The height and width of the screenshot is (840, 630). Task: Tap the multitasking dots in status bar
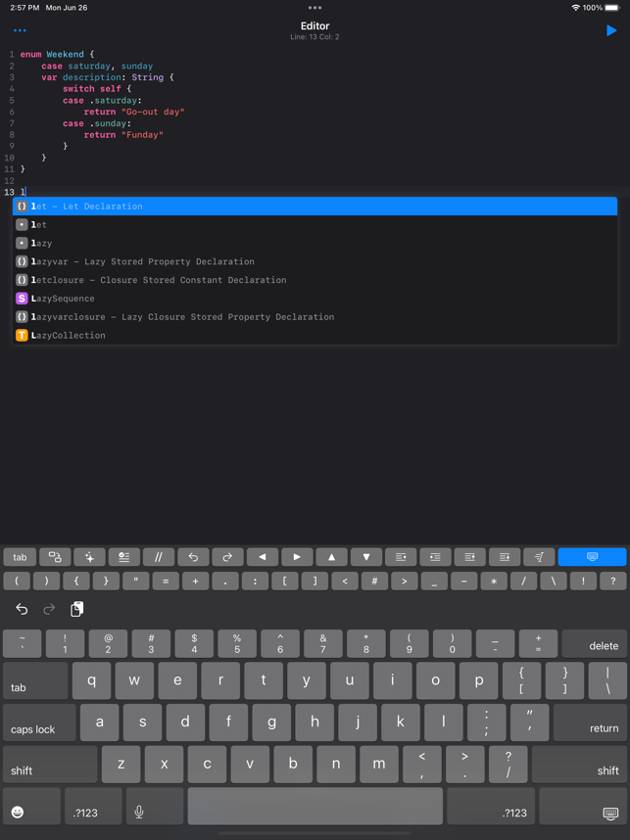point(315,8)
